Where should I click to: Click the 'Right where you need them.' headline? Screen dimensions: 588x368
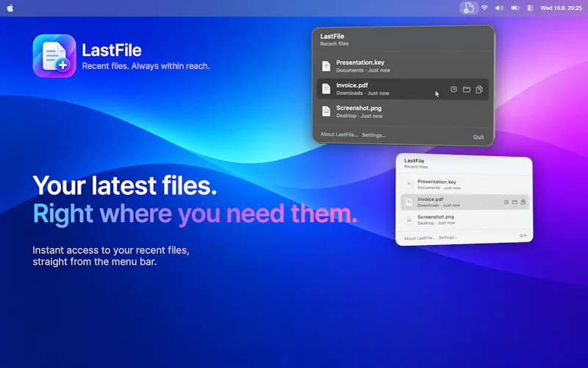pyautogui.click(x=195, y=213)
